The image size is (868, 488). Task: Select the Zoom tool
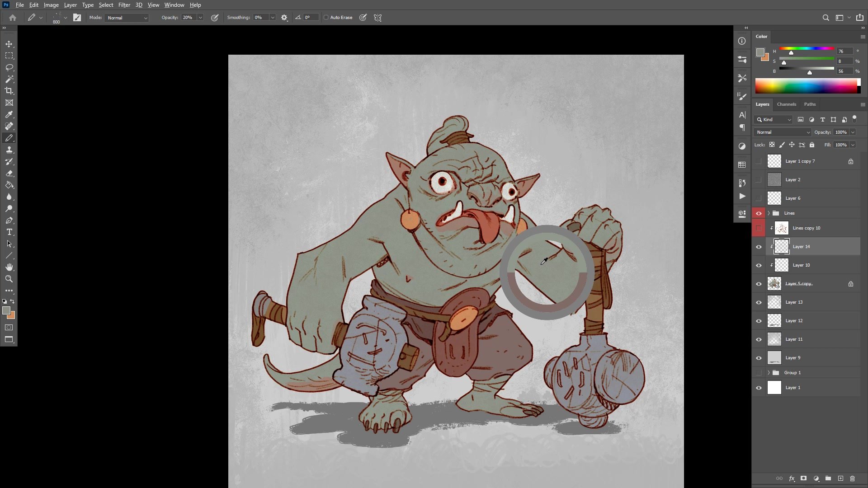(x=9, y=279)
